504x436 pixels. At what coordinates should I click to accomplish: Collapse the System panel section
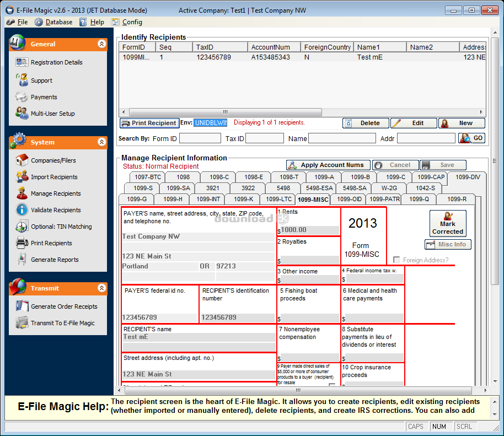click(101, 142)
